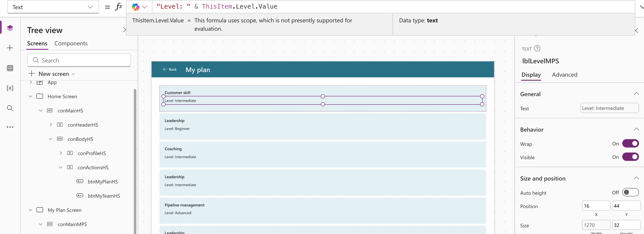Click the back arrow in app header
644x234 pixels.
[165, 69]
